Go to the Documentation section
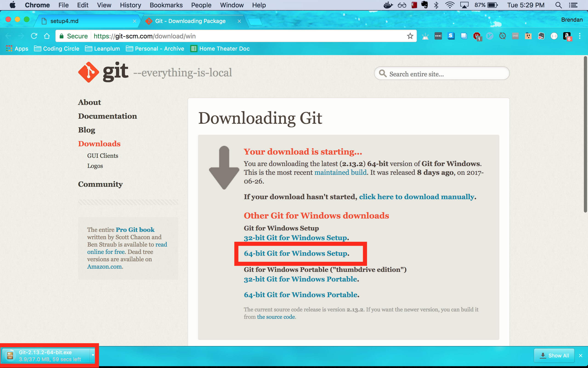 click(107, 116)
